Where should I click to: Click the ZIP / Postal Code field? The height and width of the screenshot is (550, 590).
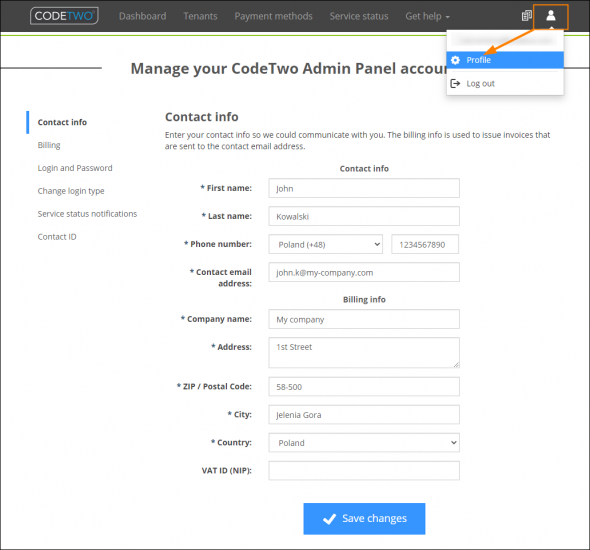364,387
